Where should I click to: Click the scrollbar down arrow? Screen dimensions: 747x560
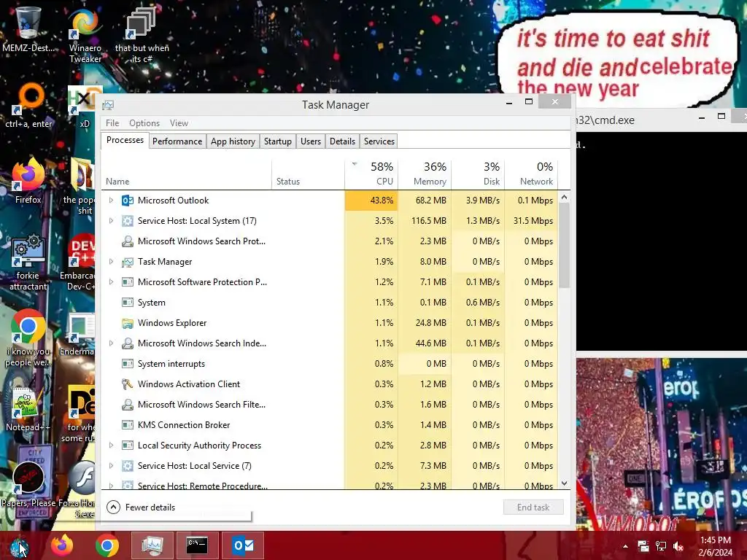564,483
